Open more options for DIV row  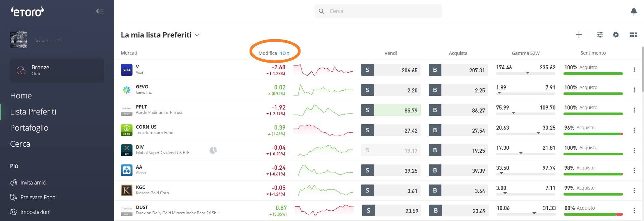[634, 150]
